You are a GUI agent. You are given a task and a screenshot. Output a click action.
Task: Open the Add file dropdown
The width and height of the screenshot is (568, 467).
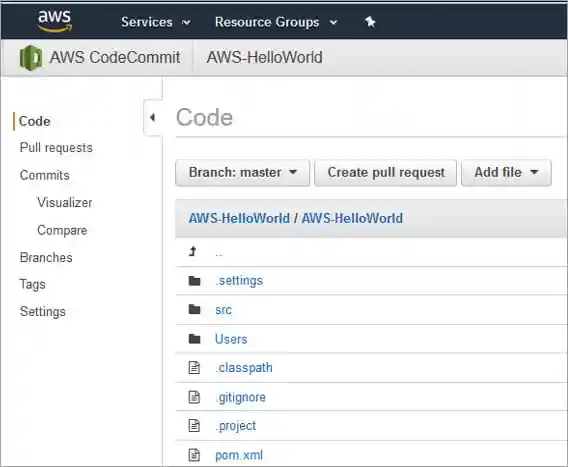pyautogui.click(x=506, y=172)
